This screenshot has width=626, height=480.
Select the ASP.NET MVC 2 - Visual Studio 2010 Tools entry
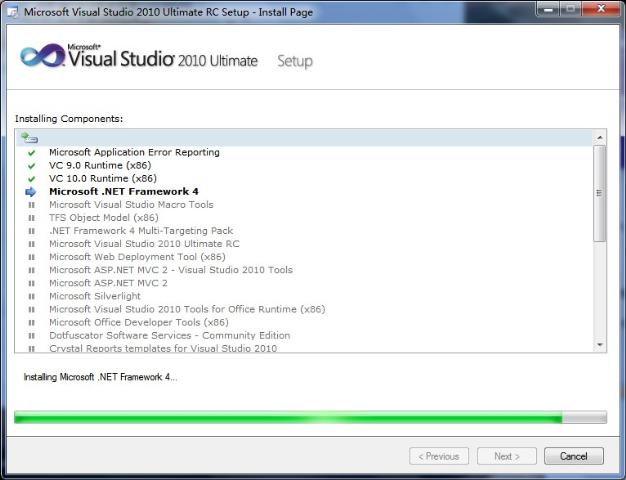click(171, 270)
